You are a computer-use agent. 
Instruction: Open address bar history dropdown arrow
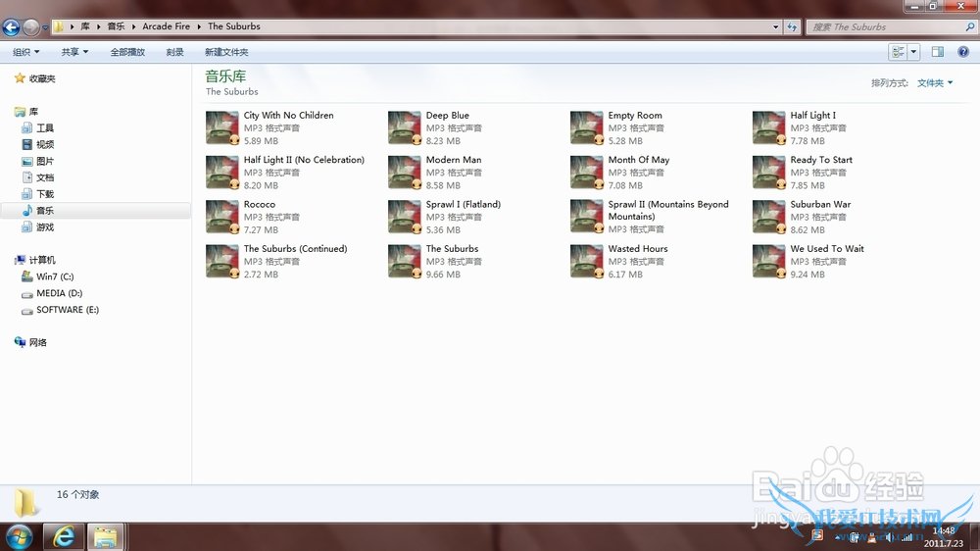coord(775,26)
